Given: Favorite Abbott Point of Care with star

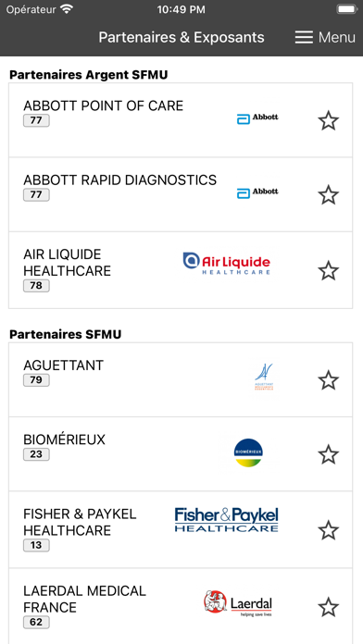Looking at the screenshot, I should 328,120.
